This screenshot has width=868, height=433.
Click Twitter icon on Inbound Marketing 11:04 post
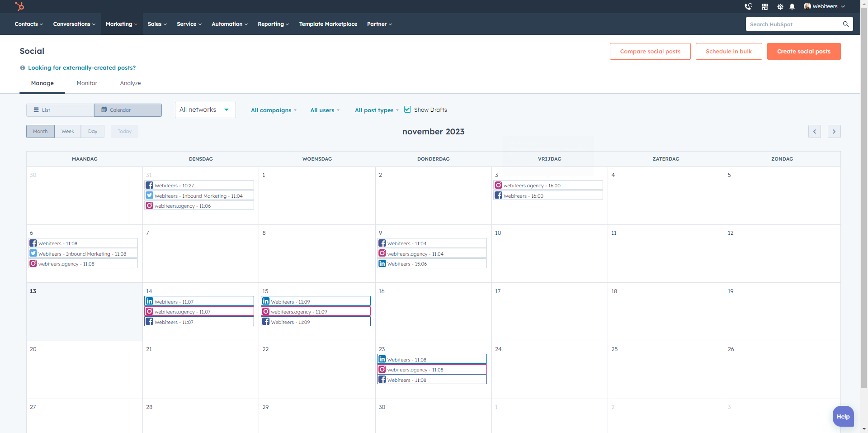click(150, 195)
